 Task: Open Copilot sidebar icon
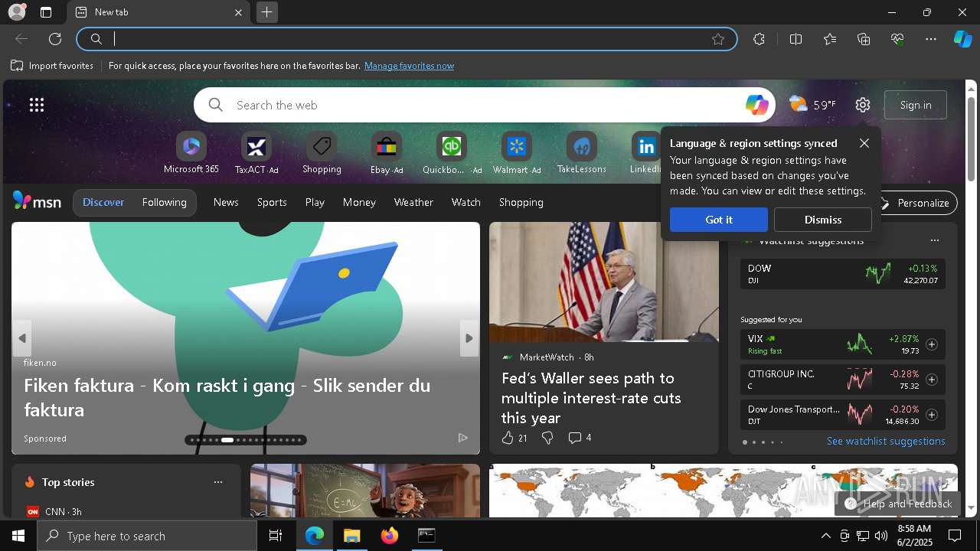click(962, 39)
